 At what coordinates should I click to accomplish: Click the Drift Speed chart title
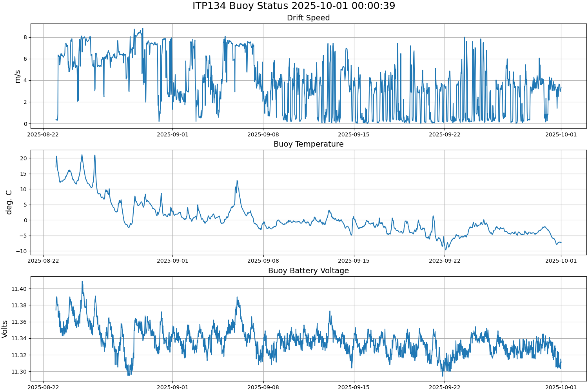[x=308, y=18]
